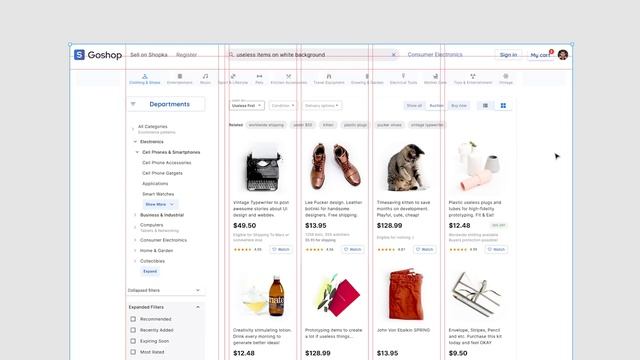Open the Useless first sort dropdown
Viewport: 640px width, 360px height.
pyautogui.click(x=247, y=105)
